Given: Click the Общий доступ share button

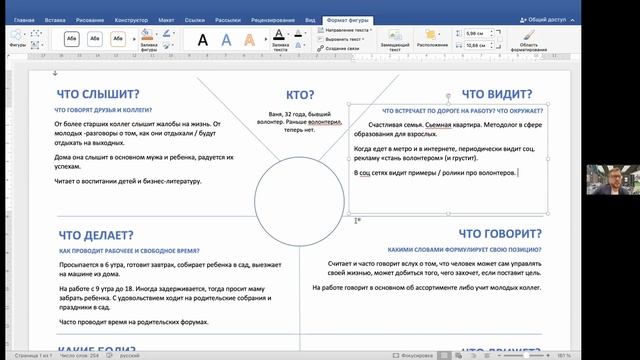Looking at the screenshot, I should click(543, 20).
